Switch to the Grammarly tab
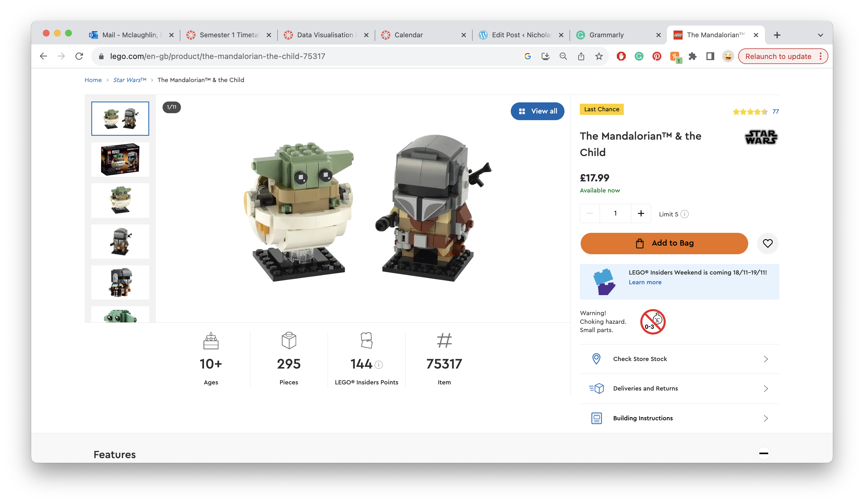864x504 pixels. click(x=606, y=35)
